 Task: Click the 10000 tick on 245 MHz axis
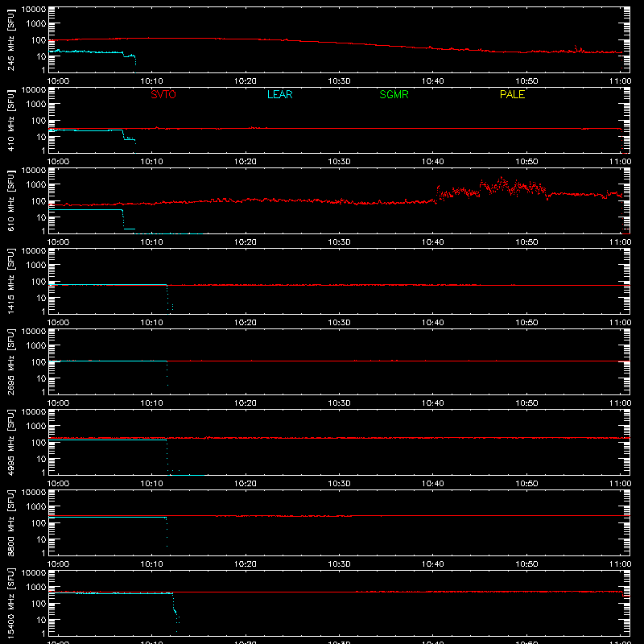click(34, 9)
